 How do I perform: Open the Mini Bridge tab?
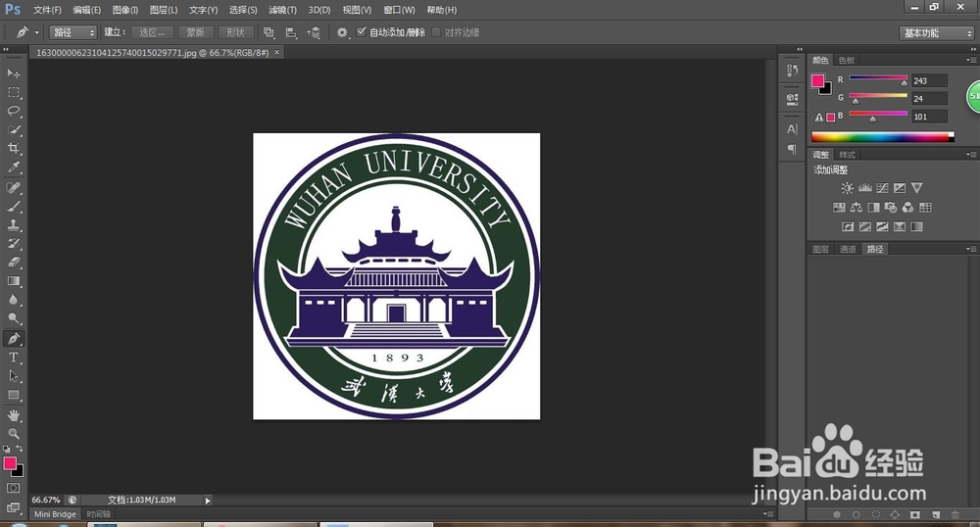[55, 514]
